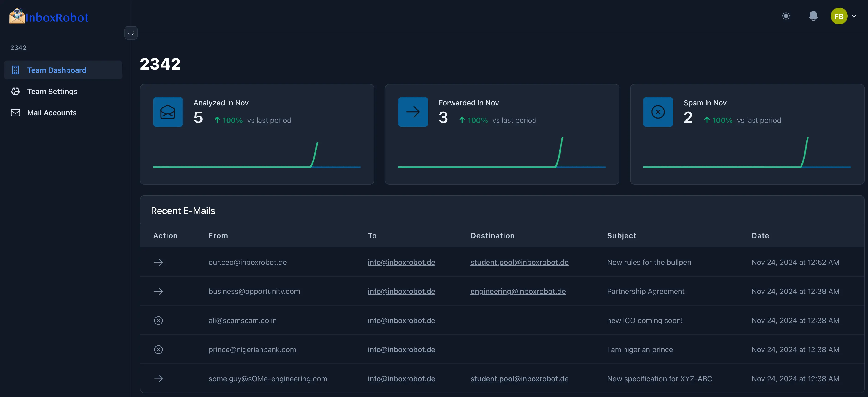
Task: Click the Team Settings gear icon
Action: coord(15,91)
